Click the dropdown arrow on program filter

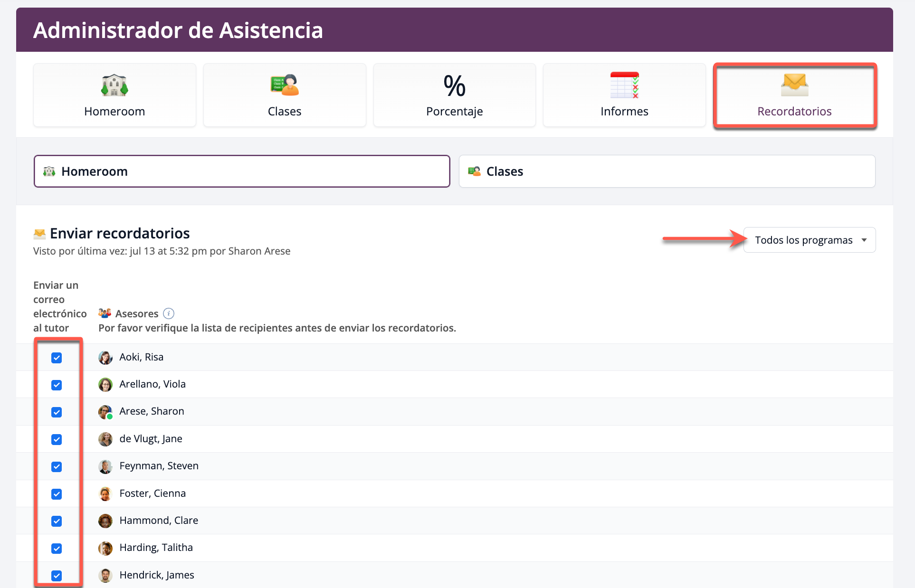click(864, 240)
